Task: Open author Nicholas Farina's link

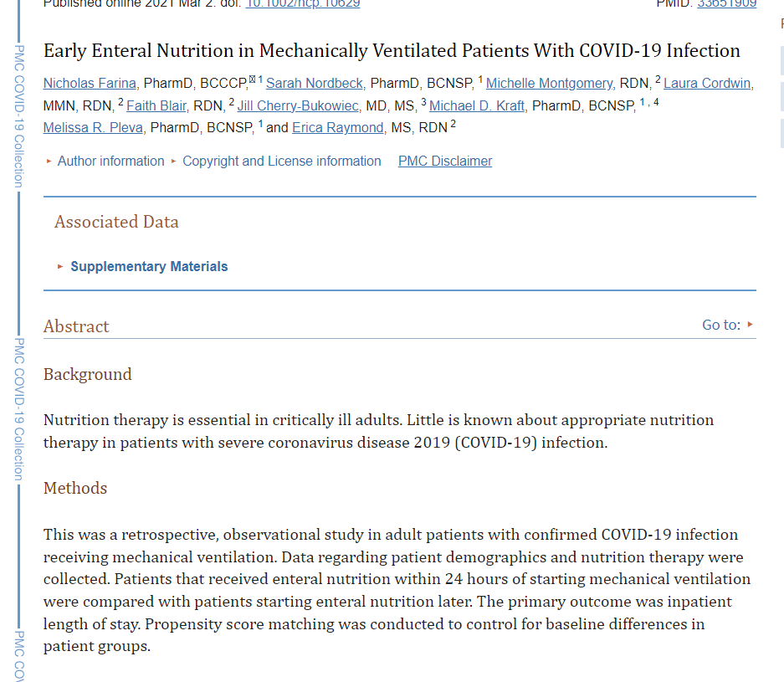Action: [x=90, y=83]
